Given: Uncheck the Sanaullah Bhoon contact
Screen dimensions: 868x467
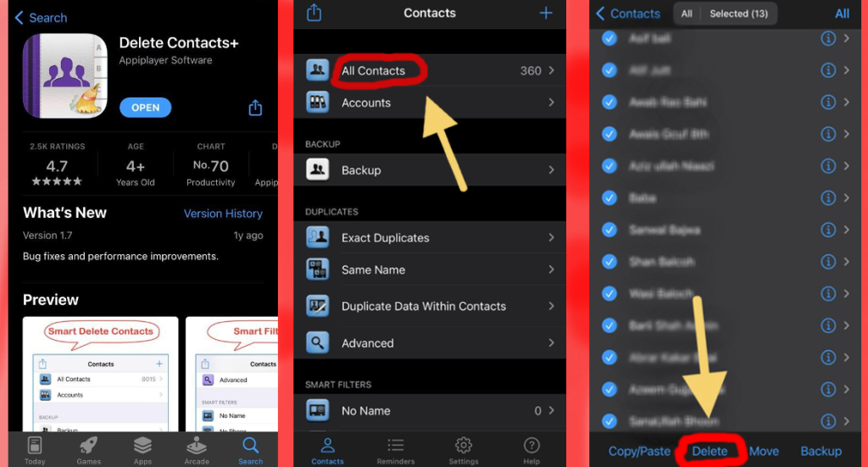Looking at the screenshot, I should (609, 421).
